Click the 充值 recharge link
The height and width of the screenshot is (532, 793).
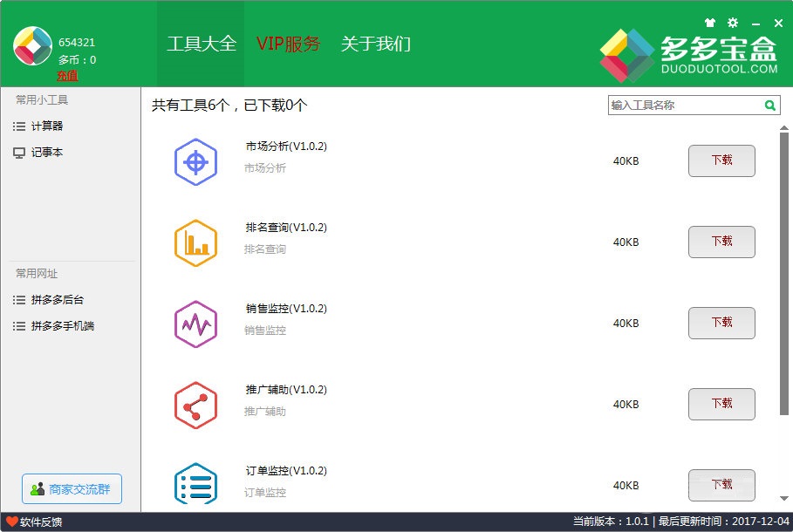(x=69, y=76)
